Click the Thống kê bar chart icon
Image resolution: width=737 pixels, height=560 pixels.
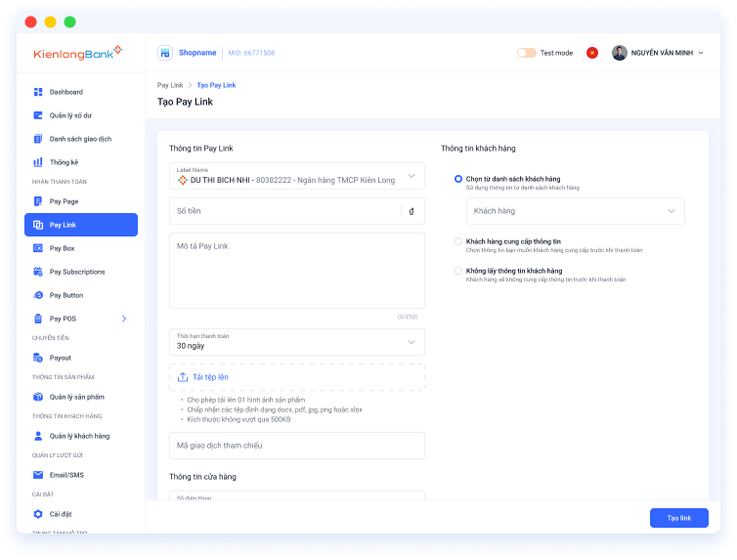[38, 162]
